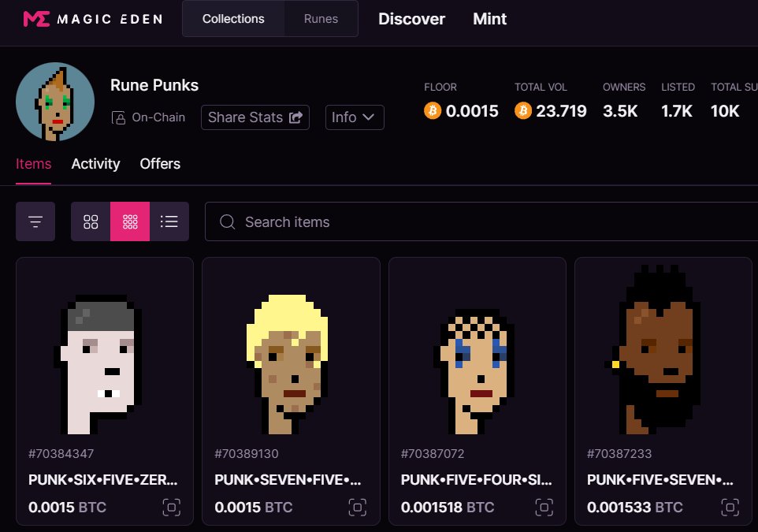Click inscription number #70384347

[61, 454]
